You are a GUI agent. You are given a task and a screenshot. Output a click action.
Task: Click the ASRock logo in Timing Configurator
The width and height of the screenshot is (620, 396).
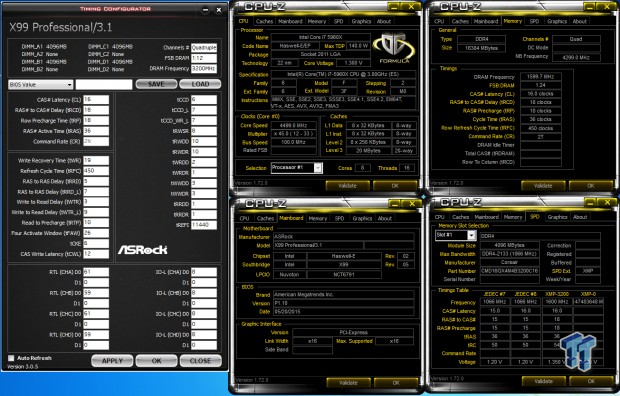(142, 250)
